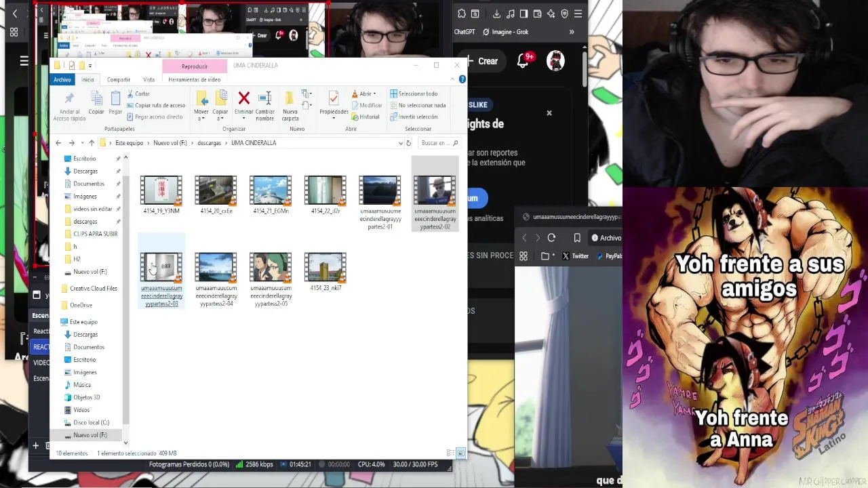868x488 pixels.
Task: Click the Cortar scissors icon
Action: 130,94
